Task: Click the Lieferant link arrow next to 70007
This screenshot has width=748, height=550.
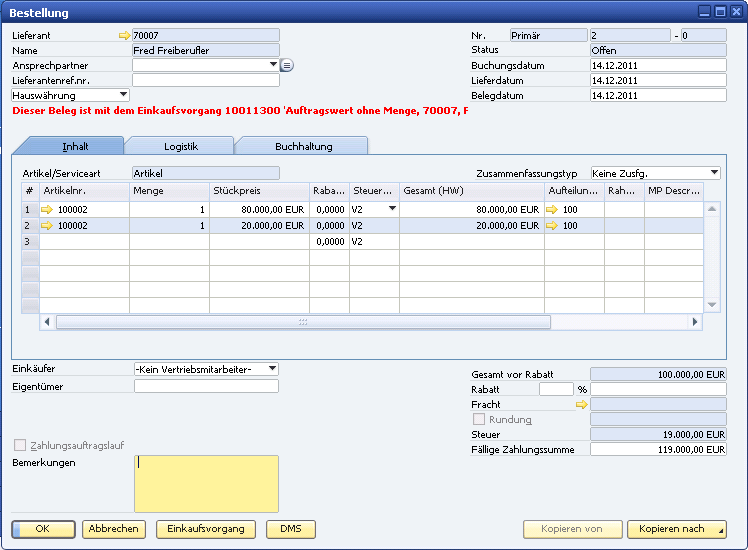Action: point(125,35)
